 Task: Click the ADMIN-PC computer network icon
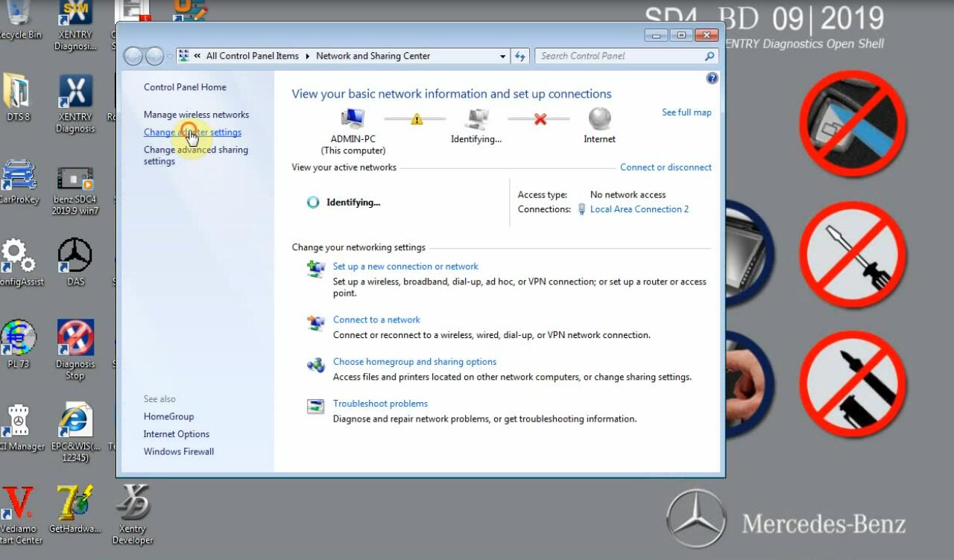click(x=353, y=119)
